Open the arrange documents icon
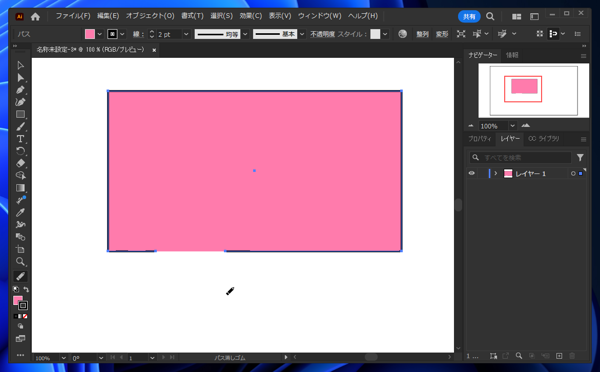This screenshot has width=600, height=372. 517,16
